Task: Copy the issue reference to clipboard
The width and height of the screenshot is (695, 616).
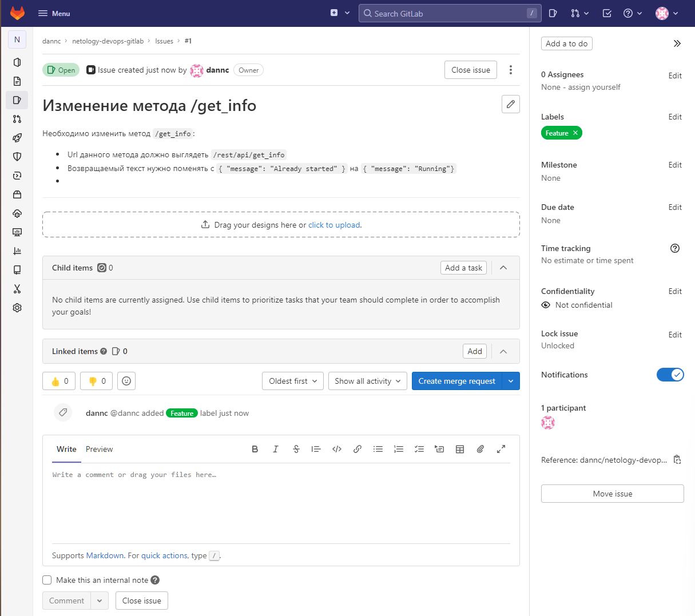Action: 677,459
